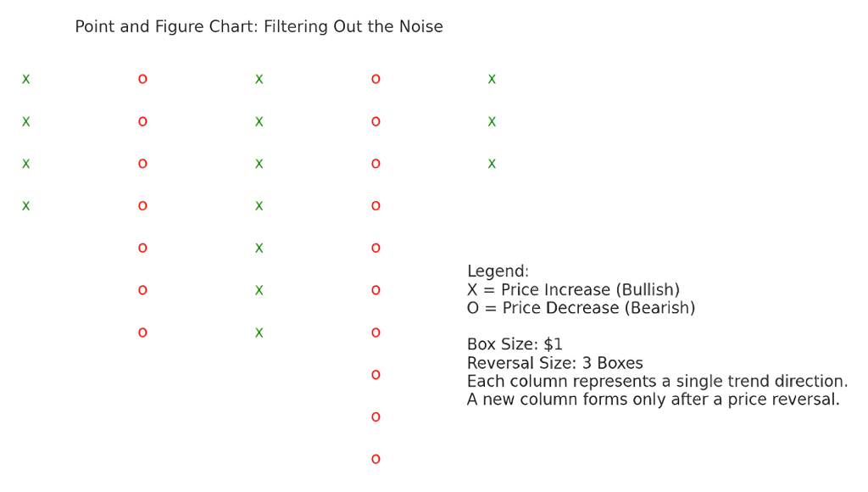Image resolution: width=868 pixels, height=492 pixels.
Task: Click the bottom X in first column
Action: tap(26, 206)
